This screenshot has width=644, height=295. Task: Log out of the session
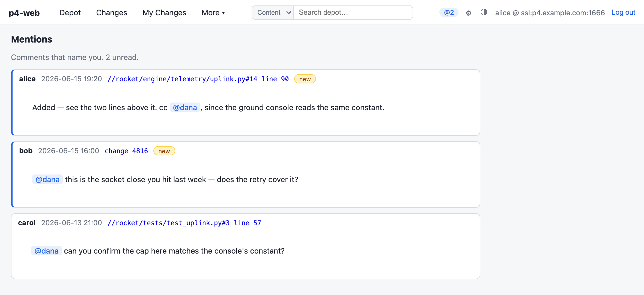[x=623, y=13]
